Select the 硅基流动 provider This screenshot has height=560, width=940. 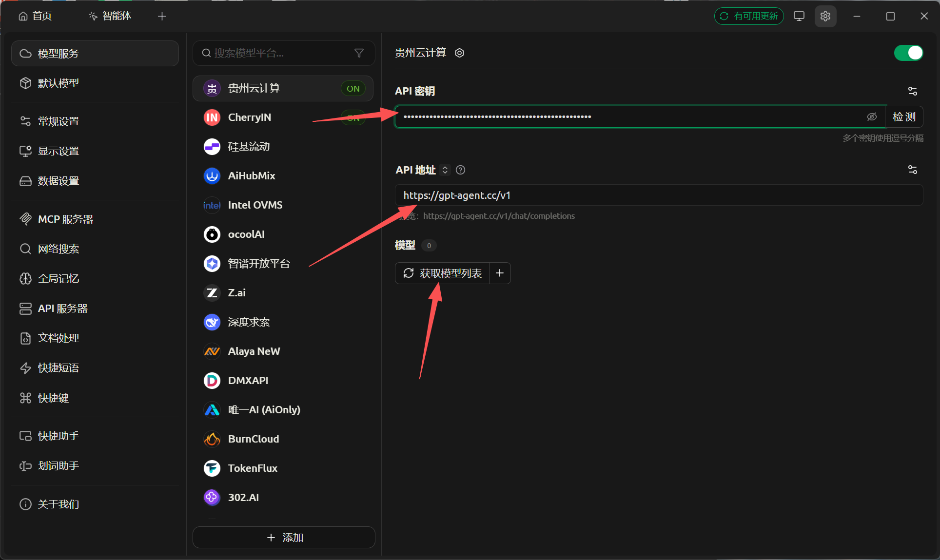coord(283,147)
